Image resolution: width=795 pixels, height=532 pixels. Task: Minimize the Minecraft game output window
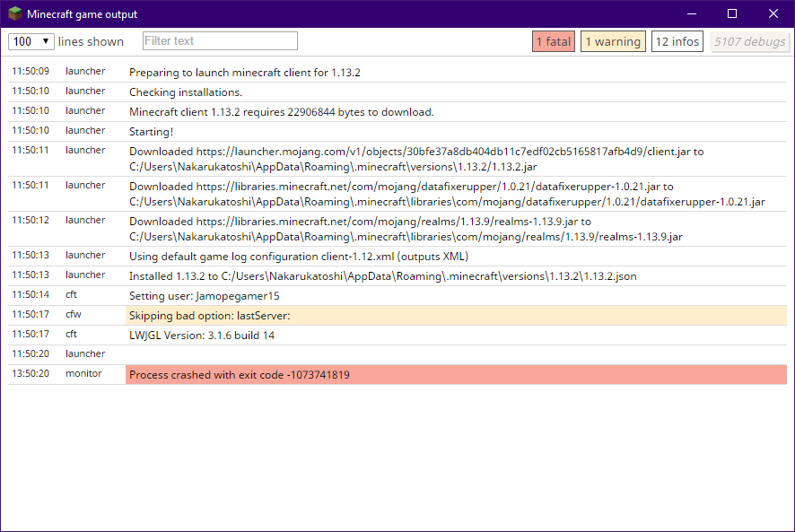[x=692, y=13]
